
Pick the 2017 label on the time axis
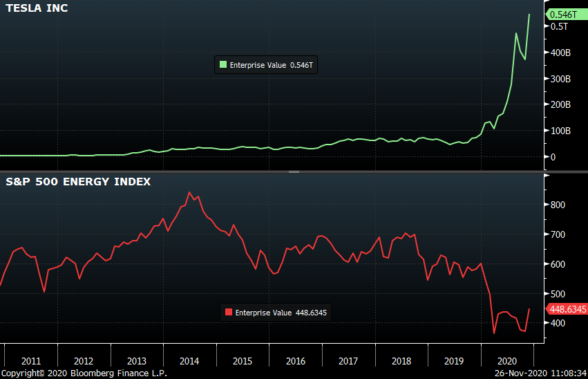pos(348,361)
